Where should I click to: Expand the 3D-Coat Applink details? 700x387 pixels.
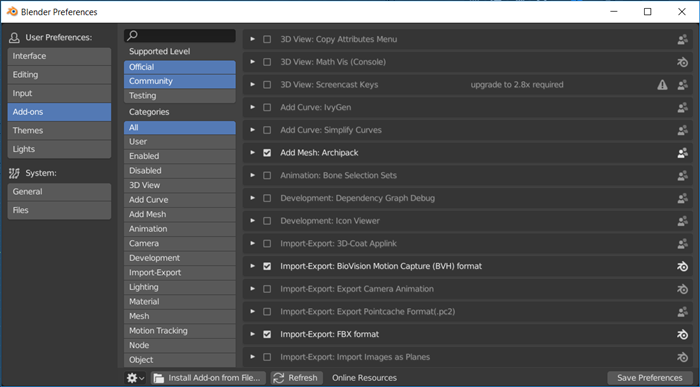[252, 244]
